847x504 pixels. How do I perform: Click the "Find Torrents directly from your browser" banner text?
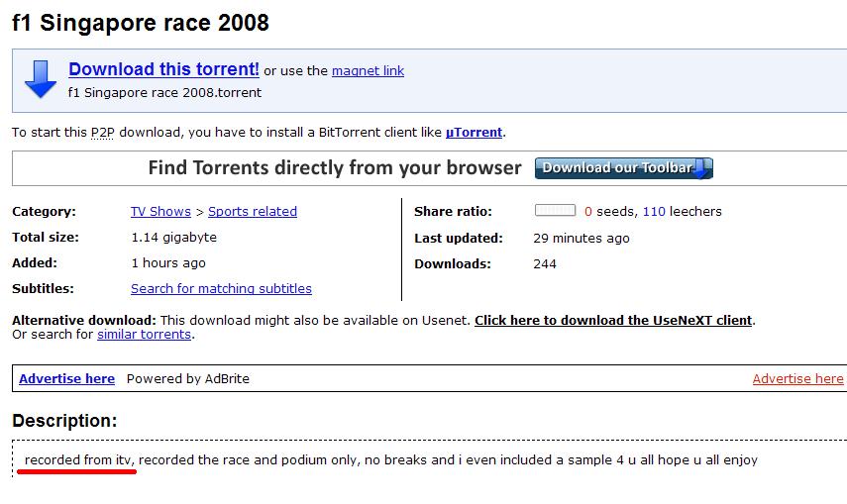[x=335, y=167]
